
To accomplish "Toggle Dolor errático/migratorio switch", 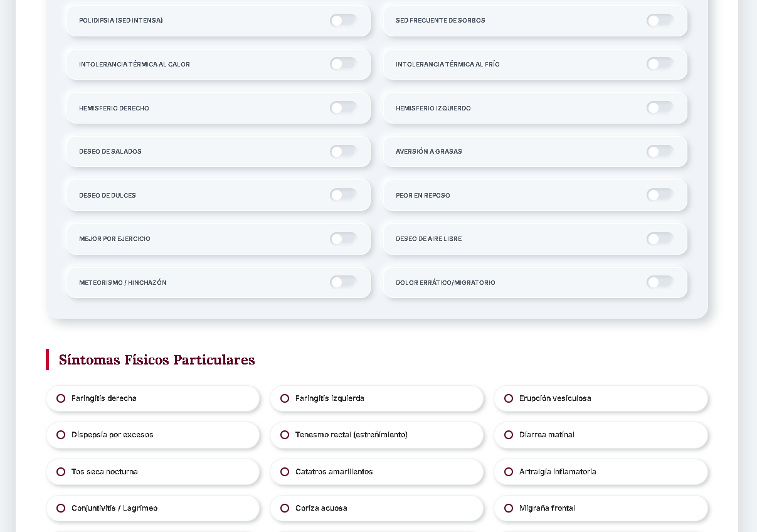I will point(660,282).
